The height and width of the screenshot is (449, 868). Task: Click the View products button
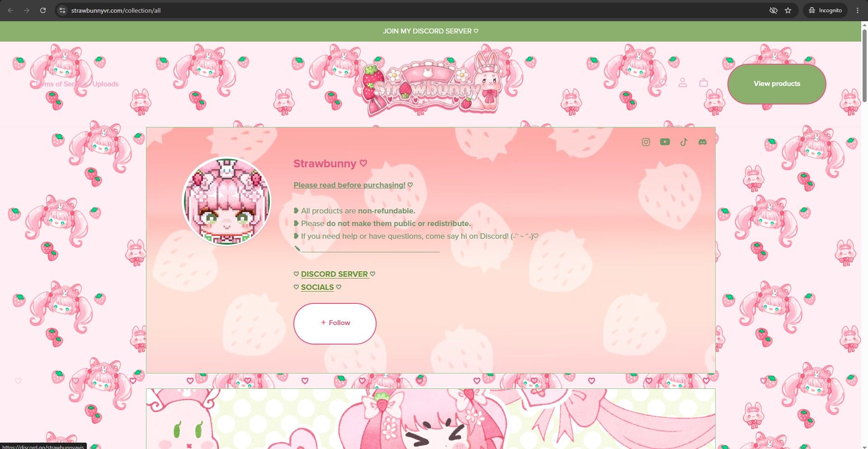point(777,84)
